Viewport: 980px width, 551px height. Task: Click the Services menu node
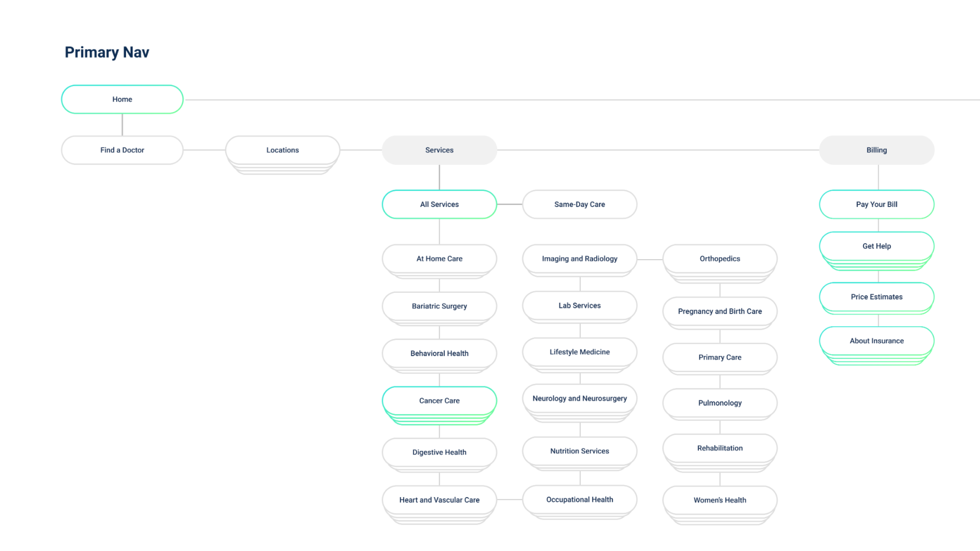click(x=439, y=150)
